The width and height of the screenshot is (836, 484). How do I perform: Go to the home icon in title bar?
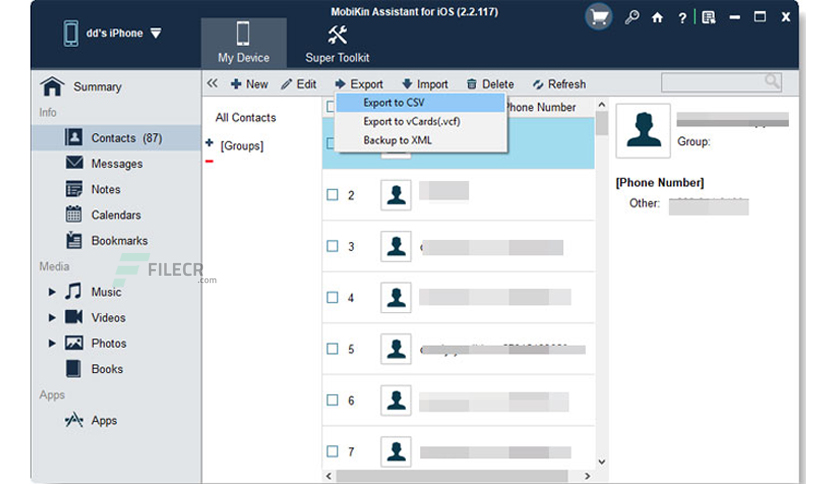(657, 18)
